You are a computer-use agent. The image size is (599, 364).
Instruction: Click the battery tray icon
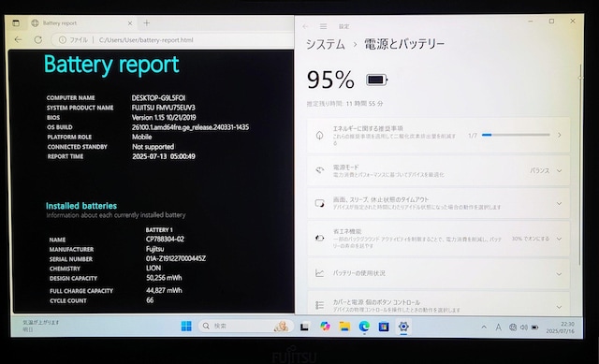[x=534, y=328]
